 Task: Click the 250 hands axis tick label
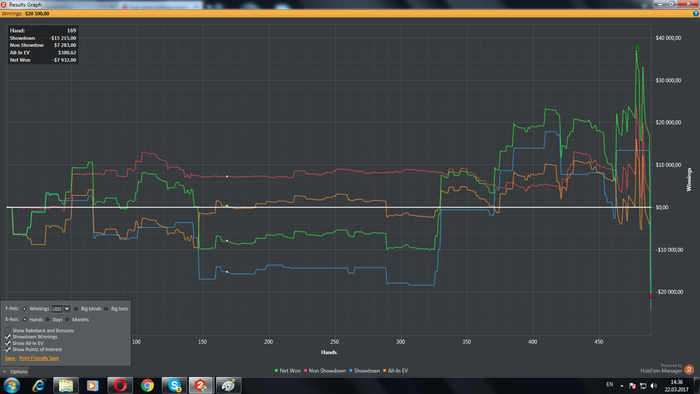point(334,342)
